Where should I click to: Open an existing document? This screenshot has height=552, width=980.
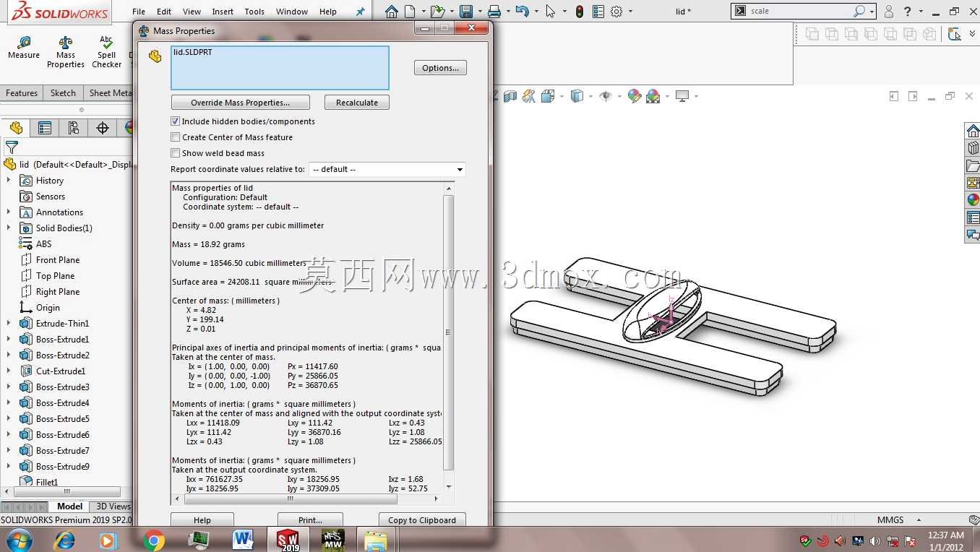coord(437,12)
